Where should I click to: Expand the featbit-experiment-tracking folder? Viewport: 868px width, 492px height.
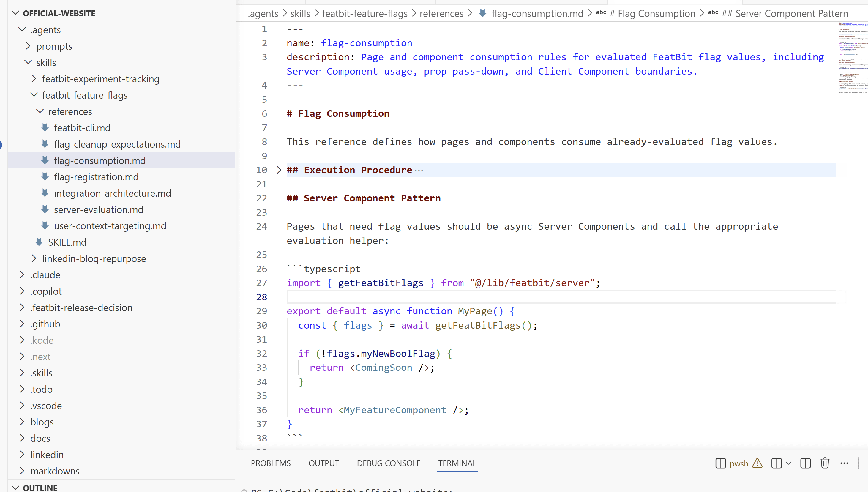tap(34, 78)
